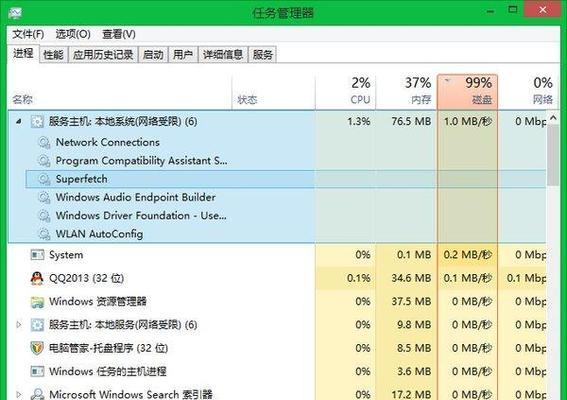
Task: Switch to the 启动 tab
Action: (153, 55)
